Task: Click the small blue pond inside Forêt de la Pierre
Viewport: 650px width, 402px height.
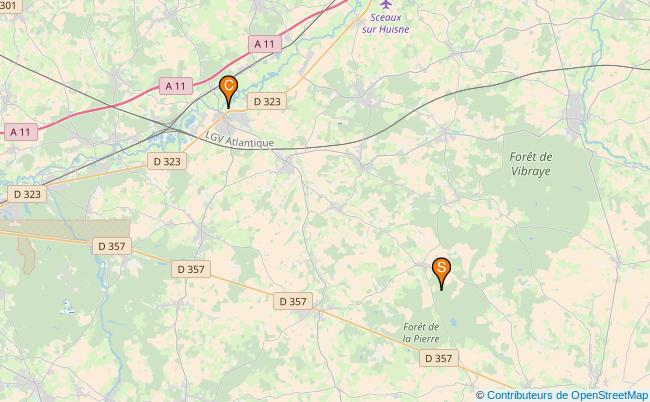Action: tap(453, 322)
